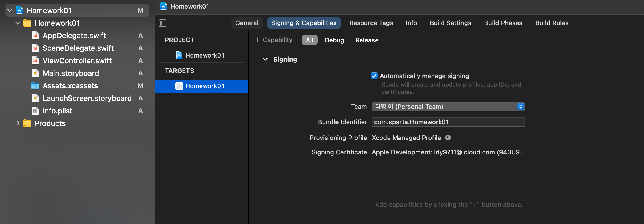The image size is (644, 224).
Task: Click the AppDelegate.swift file icon
Action: [35, 36]
